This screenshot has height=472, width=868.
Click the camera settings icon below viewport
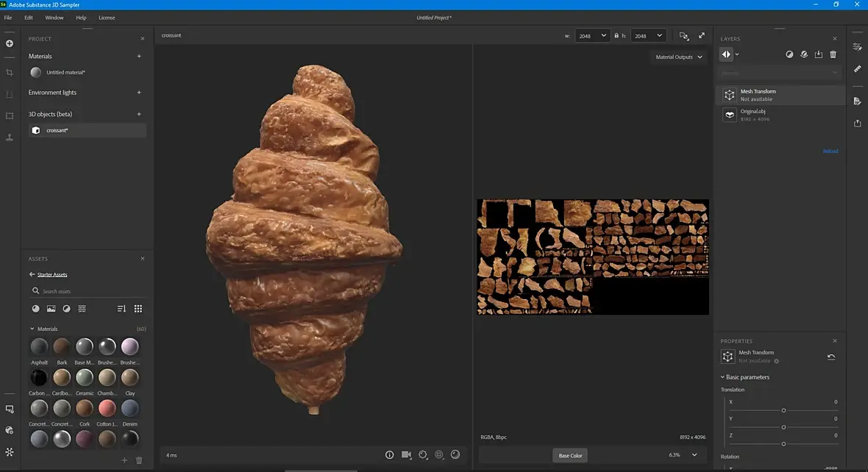click(406, 455)
